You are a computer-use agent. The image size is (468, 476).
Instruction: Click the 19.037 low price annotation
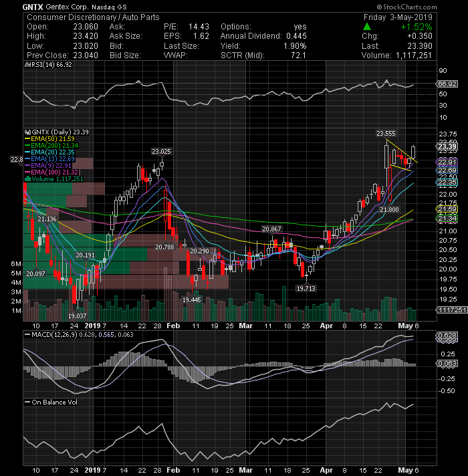coord(77,316)
